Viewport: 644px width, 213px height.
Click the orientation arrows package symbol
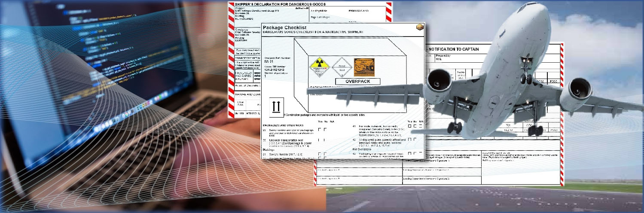click(276, 106)
